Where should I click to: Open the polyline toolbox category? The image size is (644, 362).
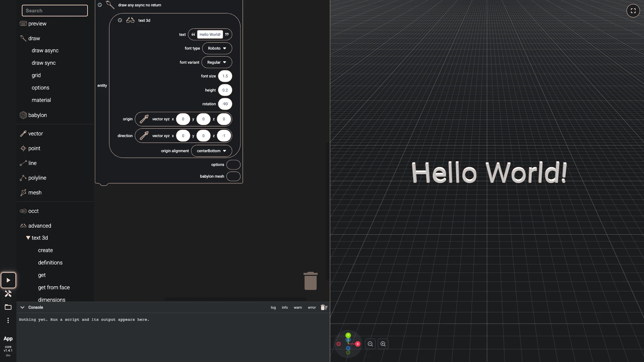37,178
